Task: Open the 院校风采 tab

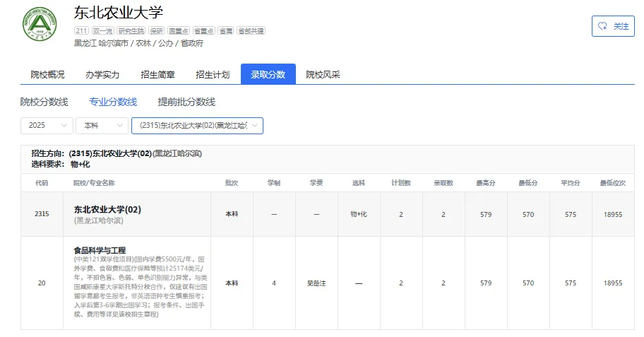Action: tap(323, 74)
